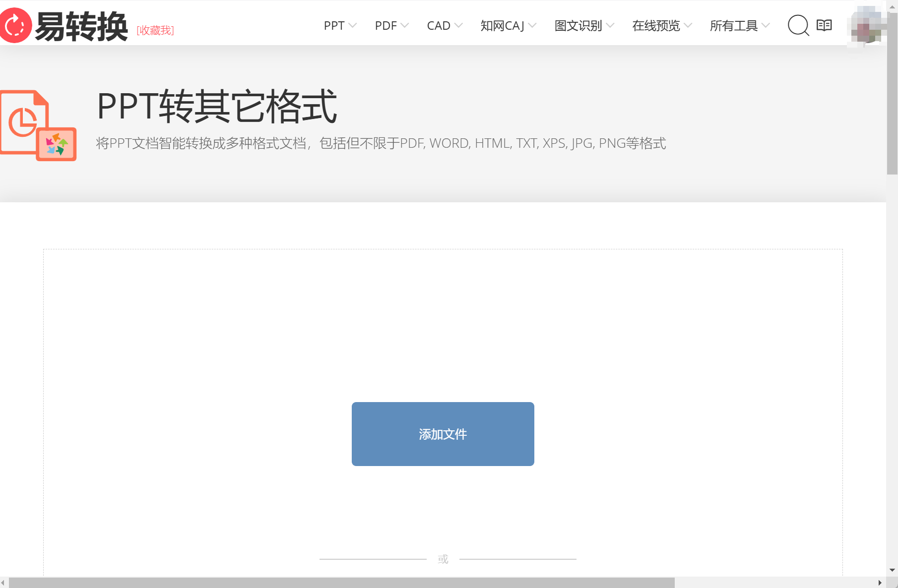Open the 所有工具 navigation menu
Image resolution: width=898 pixels, height=588 pixels.
pos(734,26)
